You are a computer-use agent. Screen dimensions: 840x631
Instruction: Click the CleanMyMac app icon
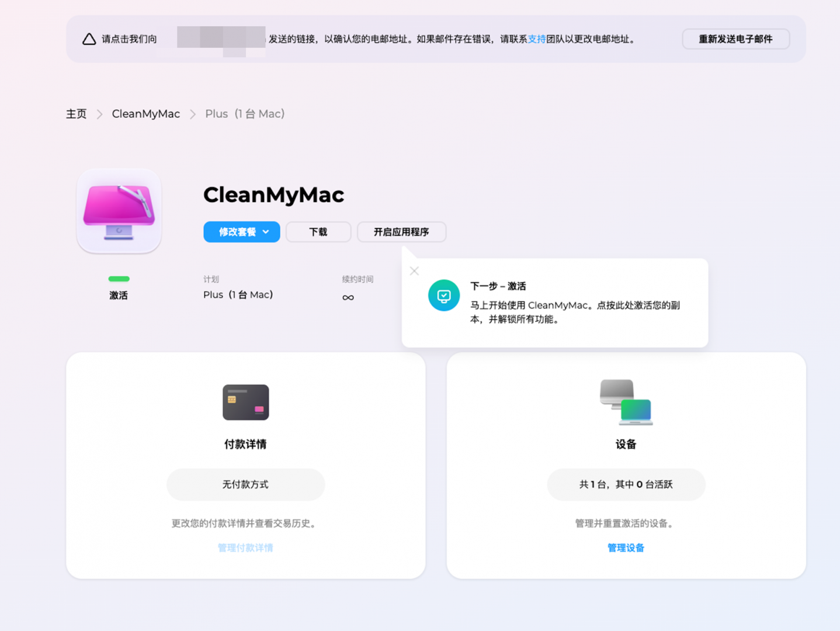click(119, 211)
